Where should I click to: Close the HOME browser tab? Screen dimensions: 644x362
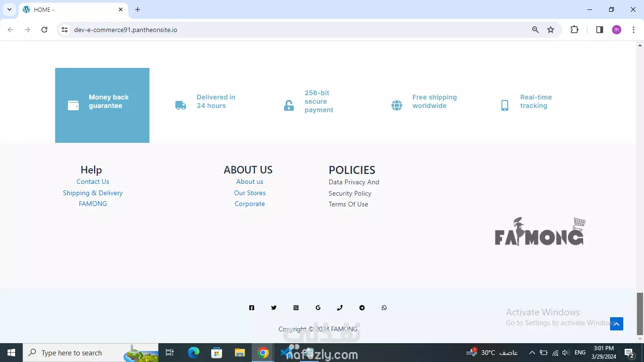[x=121, y=9]
